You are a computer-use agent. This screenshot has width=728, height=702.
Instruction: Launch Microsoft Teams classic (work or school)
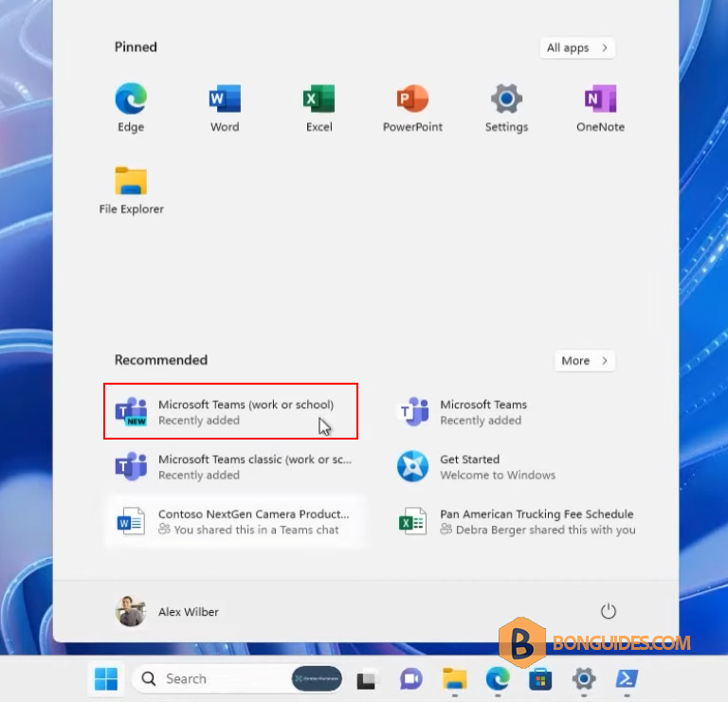pyautogui.click(x=235, y=466)
